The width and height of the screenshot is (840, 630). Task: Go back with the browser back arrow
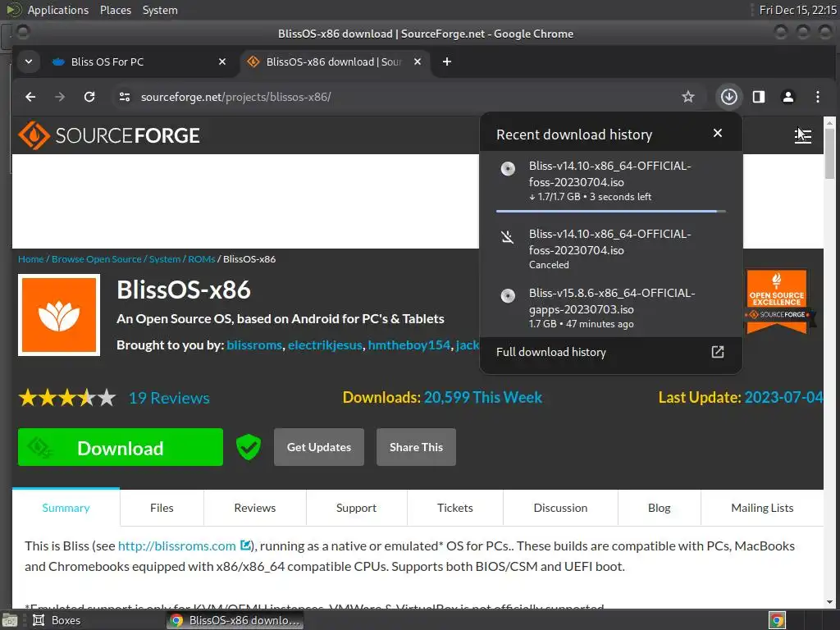tap(30, 97)
